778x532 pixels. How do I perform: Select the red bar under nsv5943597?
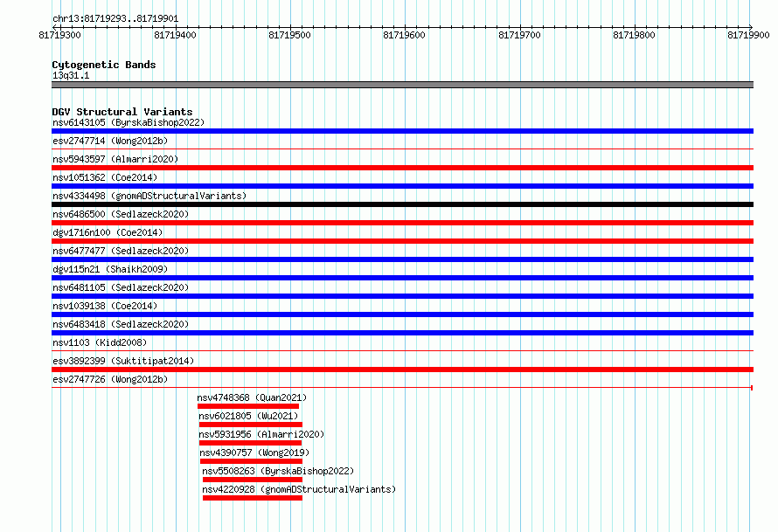click(402, 168)
